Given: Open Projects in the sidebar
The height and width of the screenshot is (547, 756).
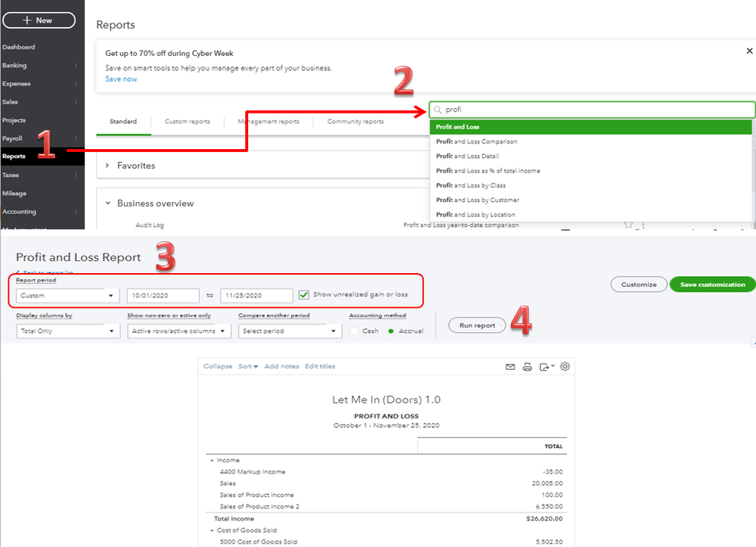Looking at the screenshot, I should pos(14,120).
